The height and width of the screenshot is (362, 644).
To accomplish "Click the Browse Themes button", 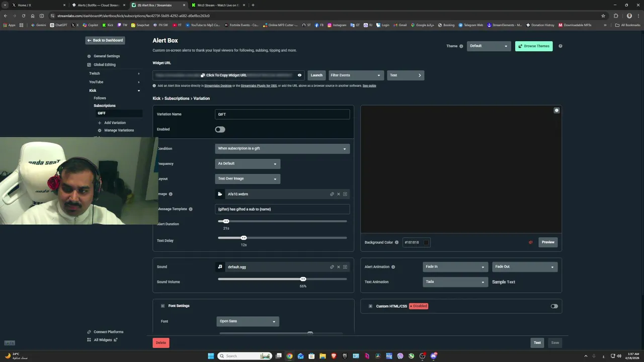I will click(534, 46).
